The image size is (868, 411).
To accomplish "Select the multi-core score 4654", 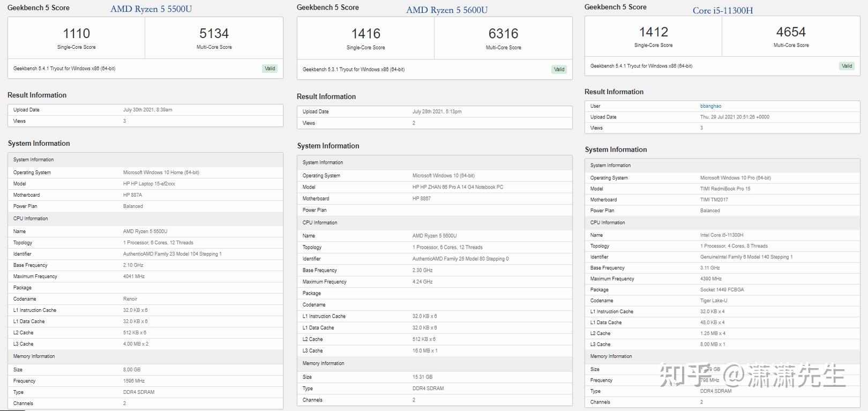I will tap(791, 32).
